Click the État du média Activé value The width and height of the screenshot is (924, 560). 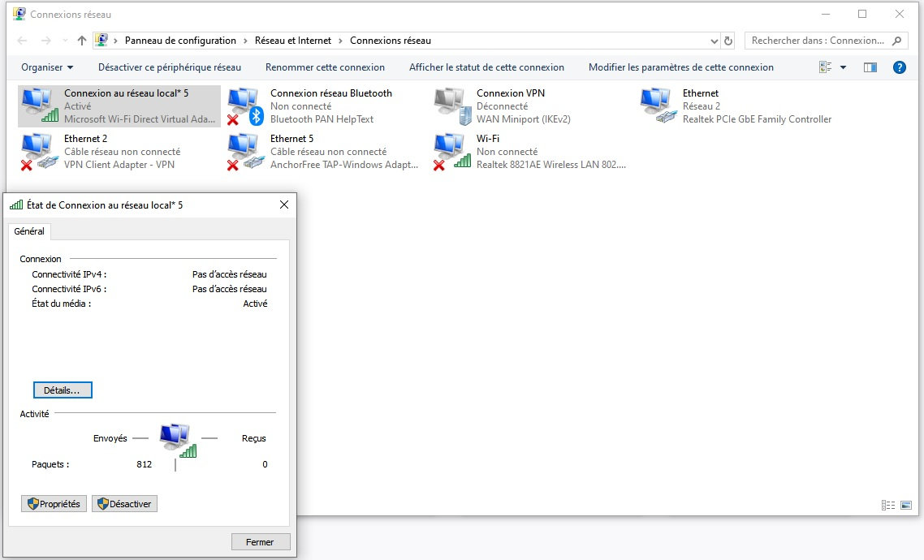(x=255, y=304)
